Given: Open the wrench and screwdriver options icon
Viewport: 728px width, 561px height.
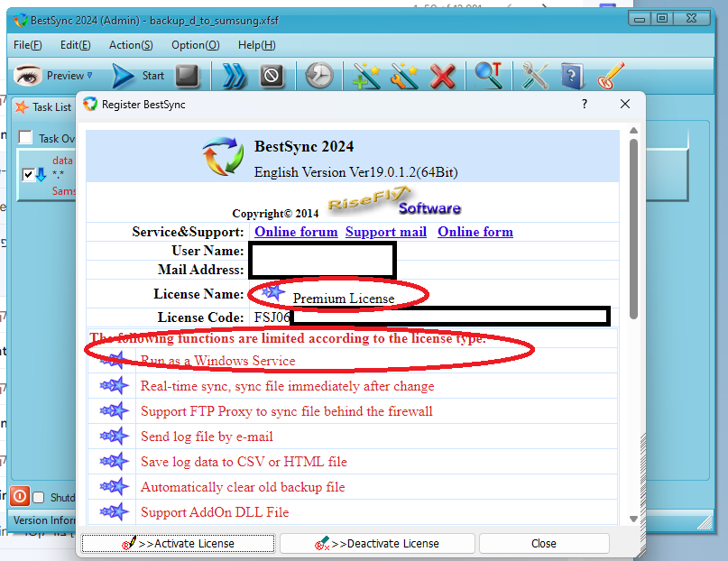Looking at the screenshot, I should tap(535, 76).
